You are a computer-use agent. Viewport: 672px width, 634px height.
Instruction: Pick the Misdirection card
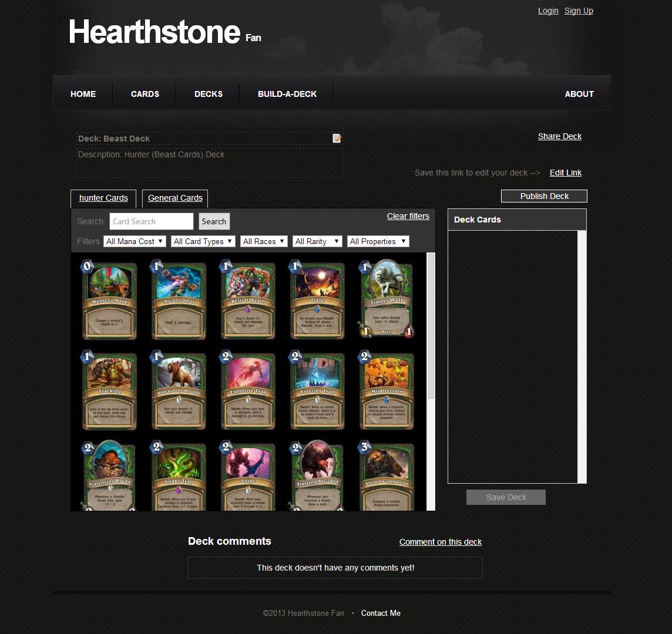[387, 390]
